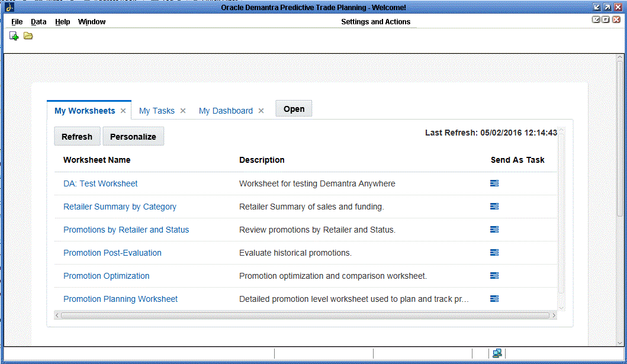Minimize the inner document window
This screenshot has width=627, height=364.
point(596,20)
